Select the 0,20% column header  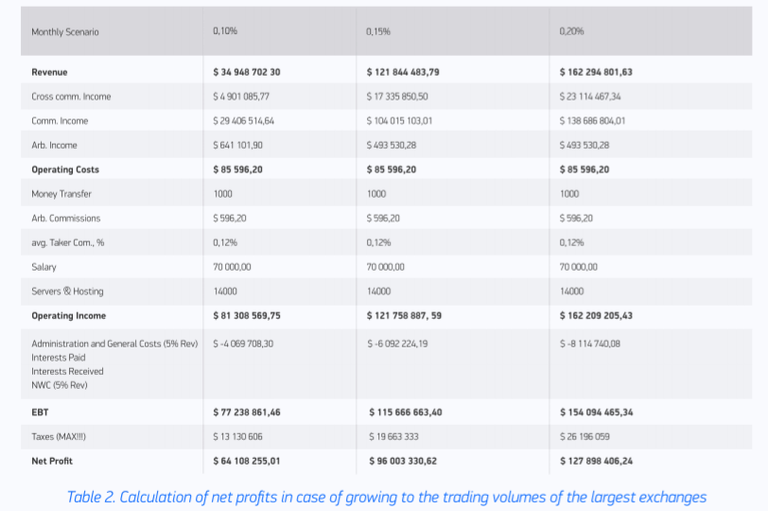pyautogui.click(x=572, y=31)
